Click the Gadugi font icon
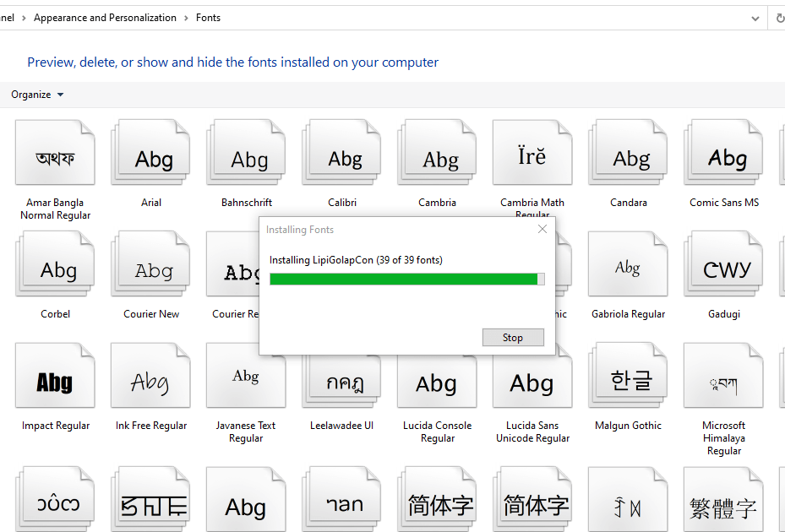Image resolution: width=785 pixels, height=532 pixels. (x=724, y=265)
